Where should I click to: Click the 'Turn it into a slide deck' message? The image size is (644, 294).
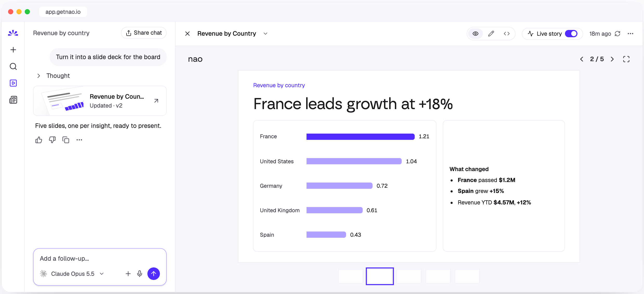(x=108, y=57)
